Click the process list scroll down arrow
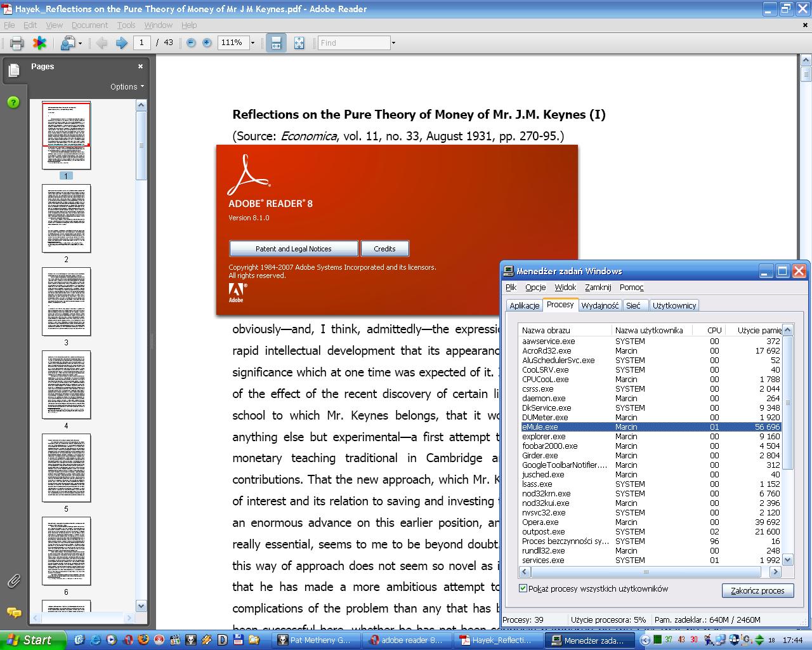 click(x=788, y=560)
